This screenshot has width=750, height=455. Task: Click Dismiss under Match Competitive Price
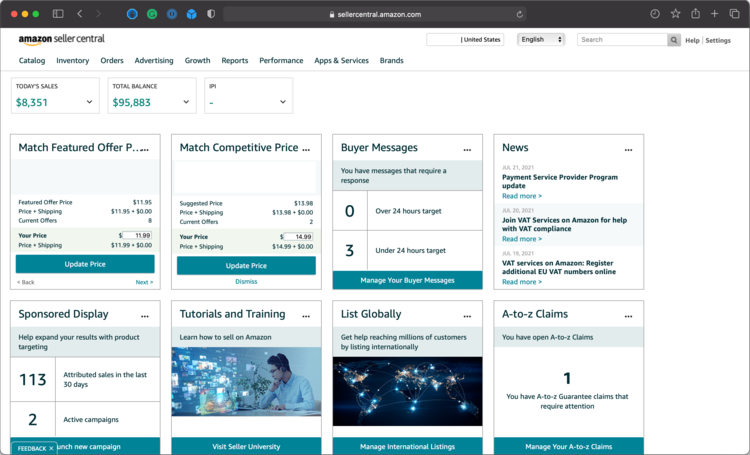point(246,282)
